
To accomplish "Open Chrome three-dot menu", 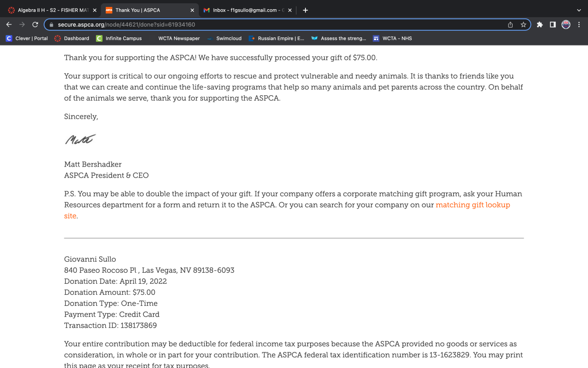I will [x=579, y=25].
